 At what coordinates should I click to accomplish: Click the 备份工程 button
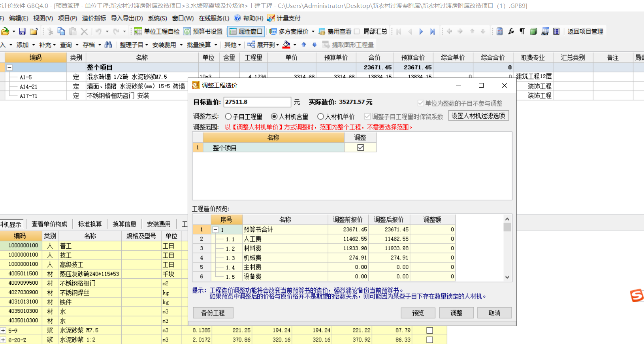pyautogui.click(x=213, y=313)
